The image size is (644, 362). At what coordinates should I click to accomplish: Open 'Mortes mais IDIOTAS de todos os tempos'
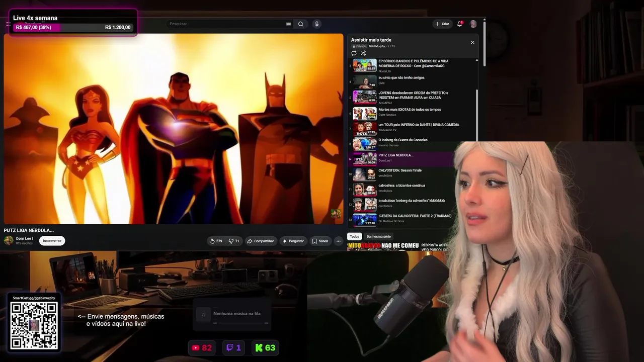click(410, 110)
